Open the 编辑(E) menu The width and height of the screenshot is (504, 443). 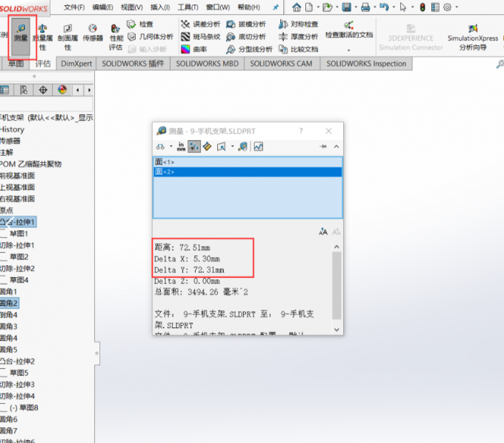[102, 7]
